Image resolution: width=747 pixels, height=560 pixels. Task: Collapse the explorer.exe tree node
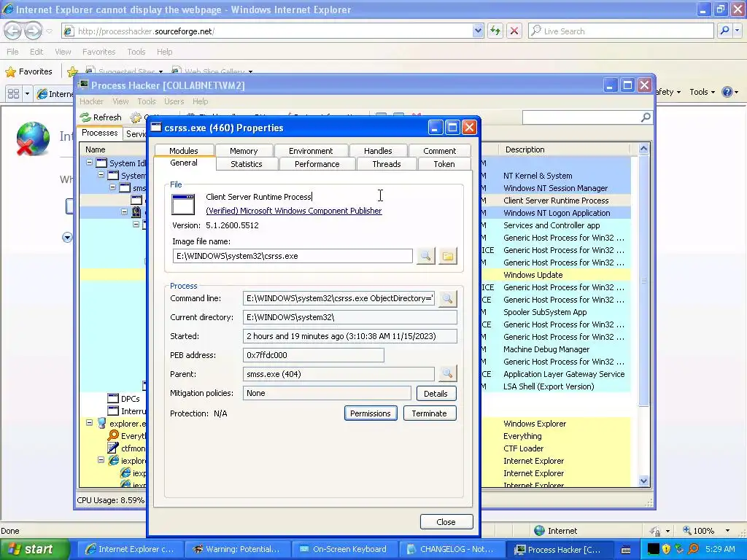click(90, 422)
